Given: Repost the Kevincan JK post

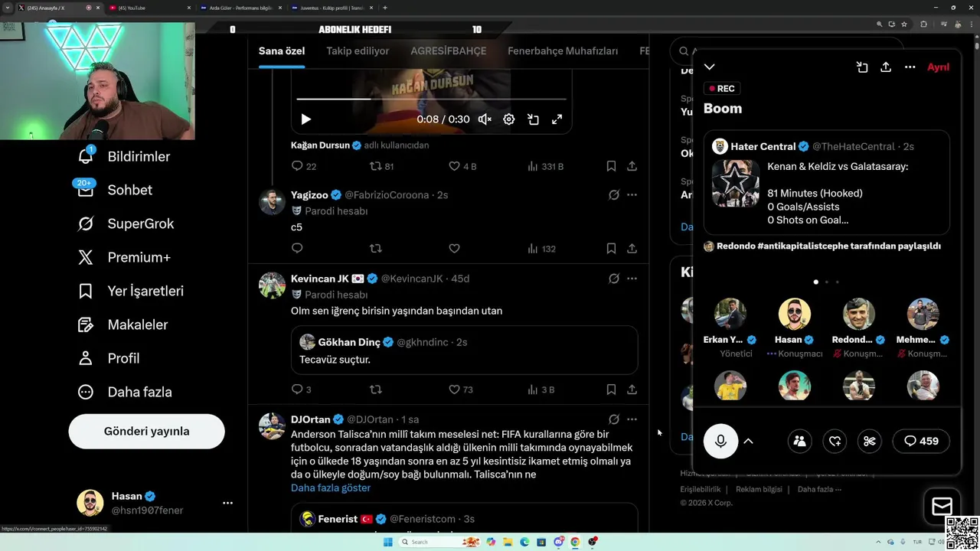Looking at the screenshot, I should (x=375, y=390).
